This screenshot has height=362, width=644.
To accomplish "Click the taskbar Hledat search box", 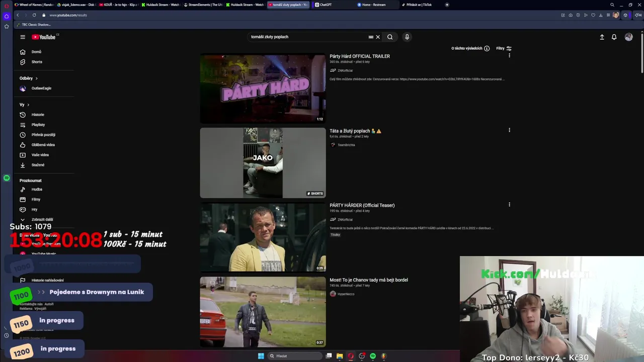I will pos(295,356).
